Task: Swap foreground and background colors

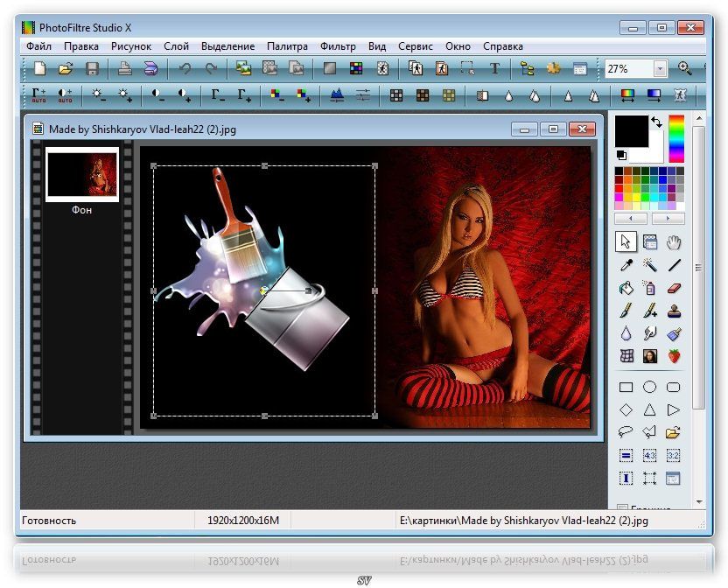Action: click(655, 123)
